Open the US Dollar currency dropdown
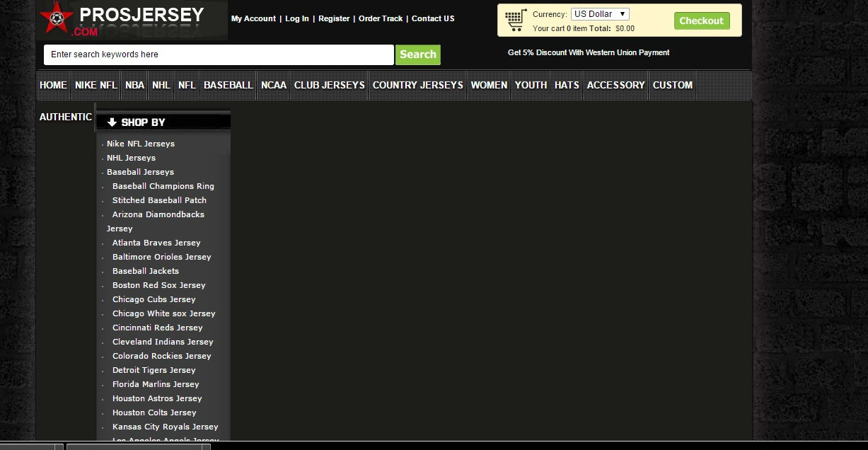The height and width of the screenshot is (450, 868). point(598,13)
